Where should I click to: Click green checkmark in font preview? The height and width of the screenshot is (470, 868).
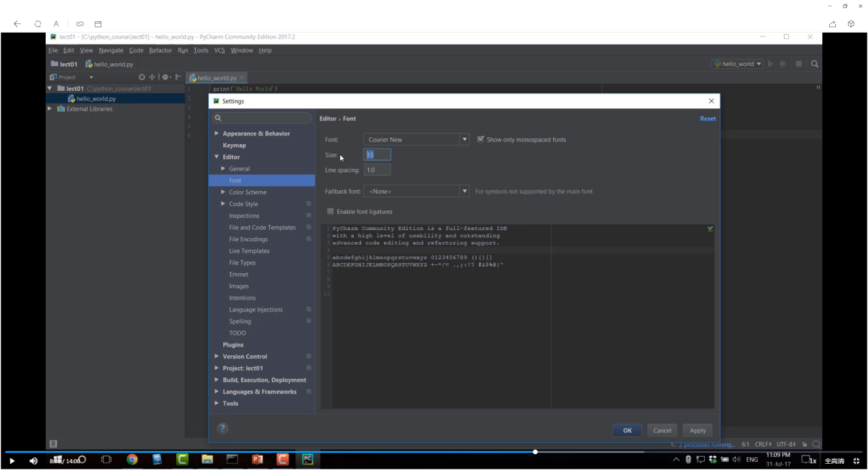coord(710,229)
